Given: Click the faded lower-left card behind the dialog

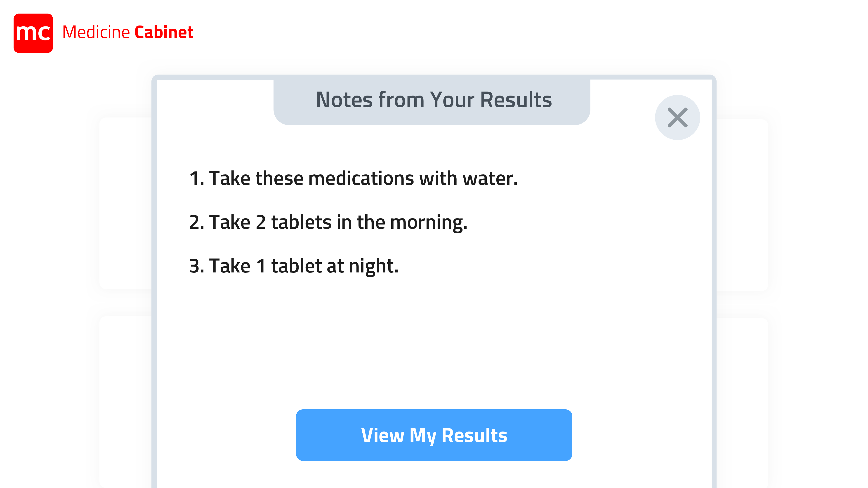Looking at the screenshot, I should point(125,401).
